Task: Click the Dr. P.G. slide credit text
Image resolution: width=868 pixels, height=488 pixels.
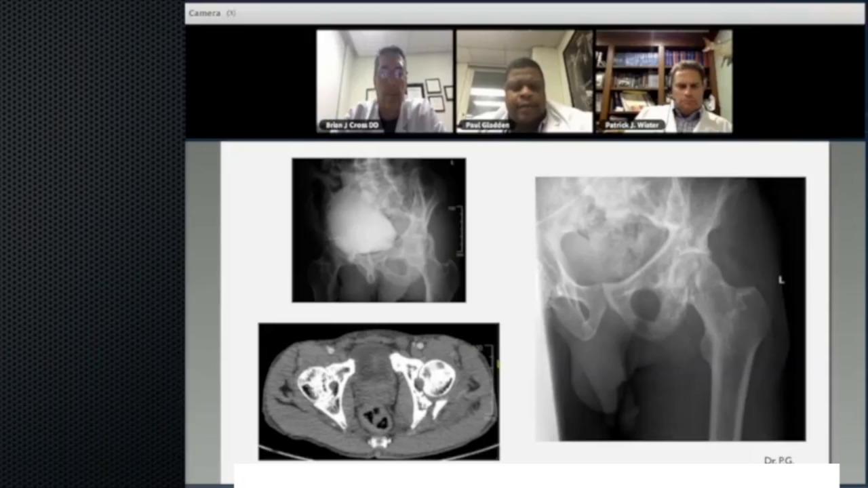Action: (778, 460)
